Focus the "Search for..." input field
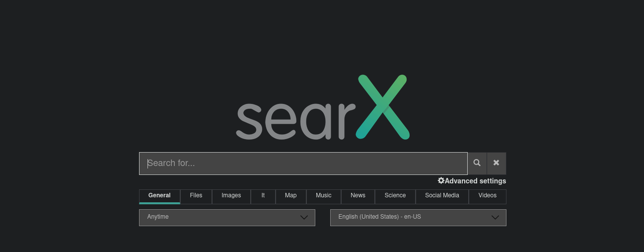Image resolution: width=644 pixels, height=252 pixels. [x=303, y=164]
